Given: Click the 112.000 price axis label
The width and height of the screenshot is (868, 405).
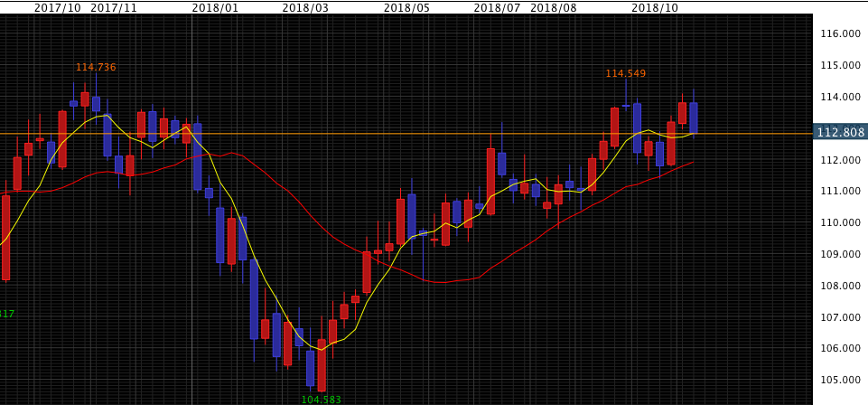Looking at the screenshot, I should [x=840, y=160].
